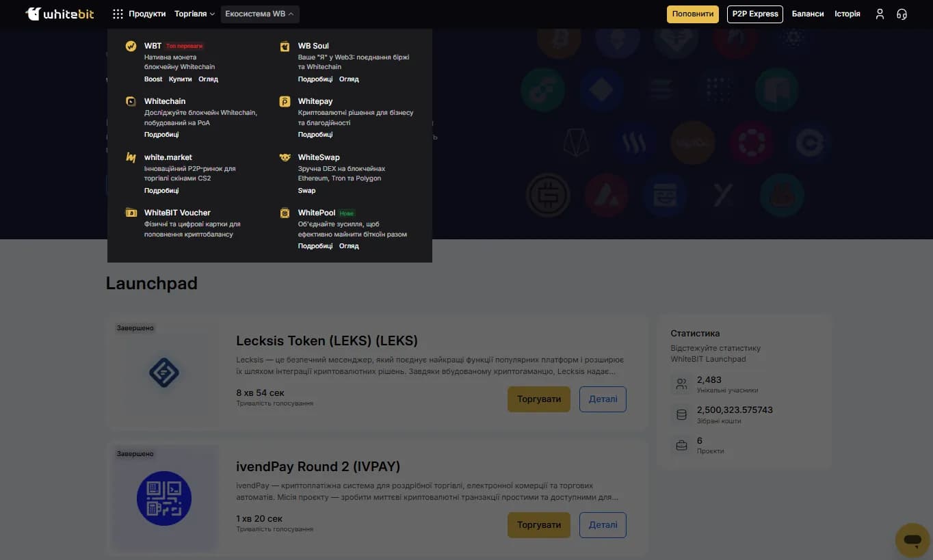The height and width of the screenshot is (560, 933).
Task: Open the Whitepay menu title
Action: click(315, 101)
